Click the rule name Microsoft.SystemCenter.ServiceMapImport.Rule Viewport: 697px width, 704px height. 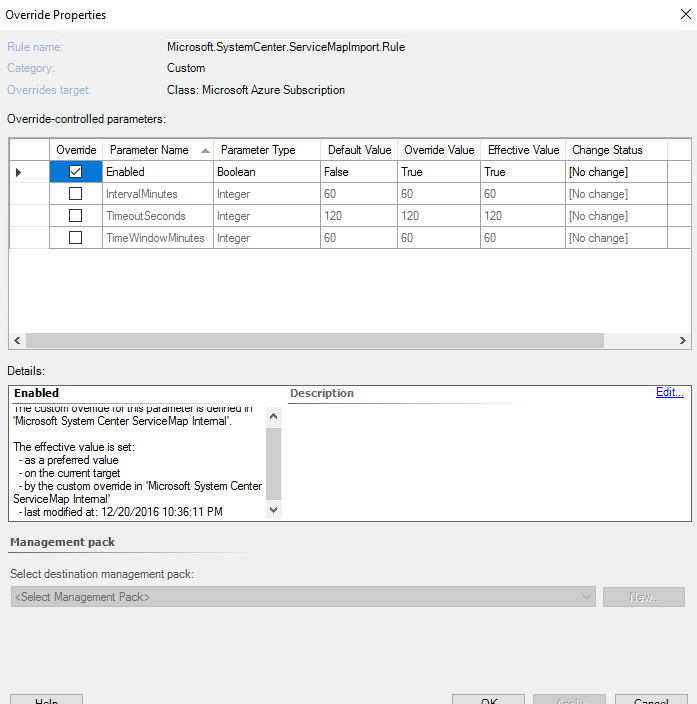(286, 47)
